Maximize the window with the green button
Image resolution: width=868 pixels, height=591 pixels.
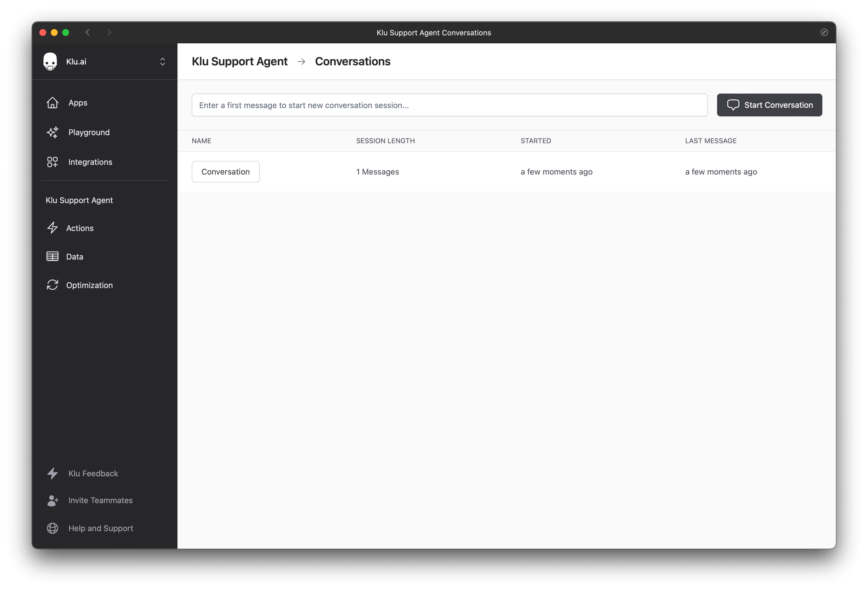(x=66, y=33)
